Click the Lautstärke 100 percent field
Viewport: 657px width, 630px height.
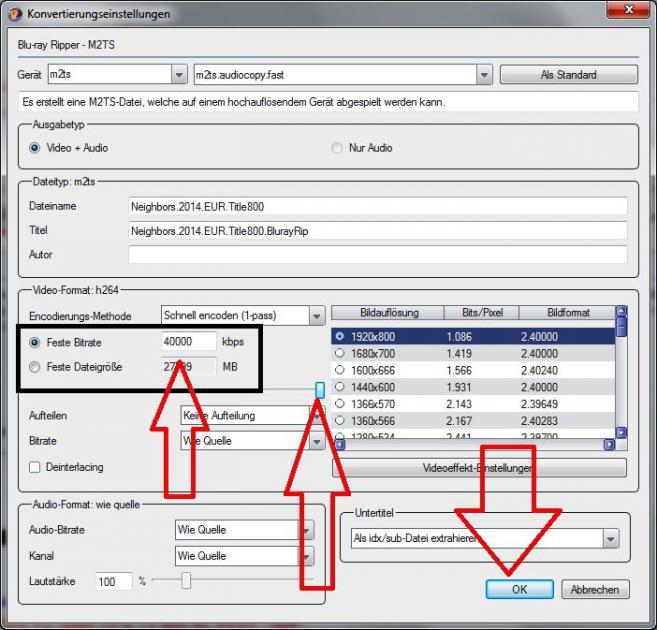(114, 581)
